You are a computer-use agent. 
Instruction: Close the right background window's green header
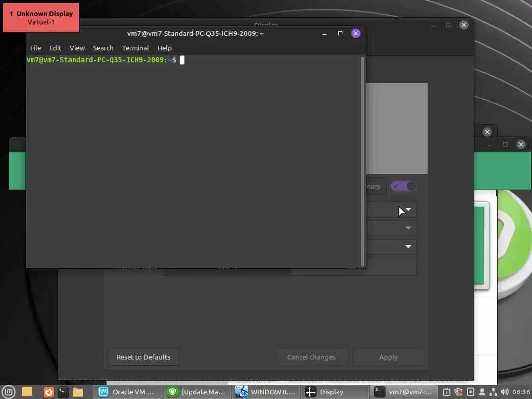pyautogui.click(x=521, y=144)
